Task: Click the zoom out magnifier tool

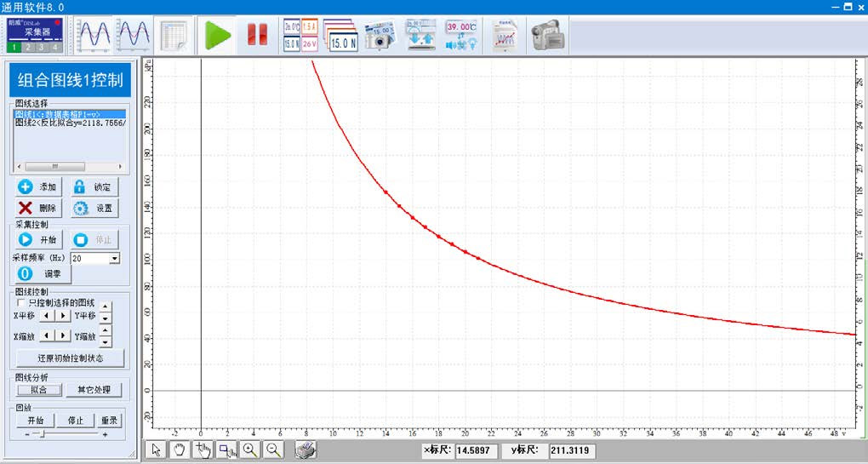Action: click(x=273, y=450)
